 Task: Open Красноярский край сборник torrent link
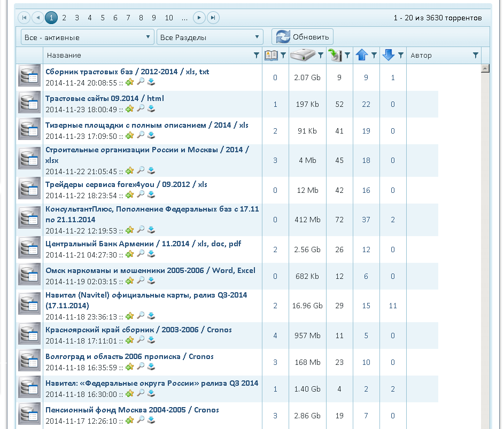(x=138, y=330)
